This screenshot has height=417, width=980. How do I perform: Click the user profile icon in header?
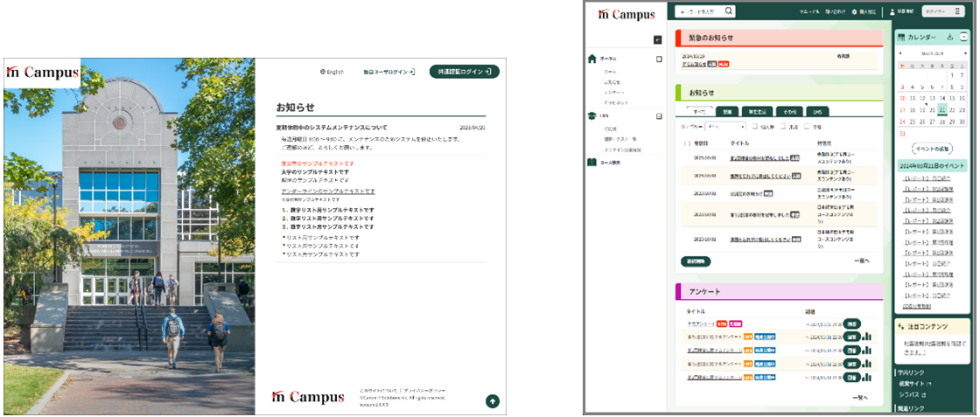click(x=892, y=12)
